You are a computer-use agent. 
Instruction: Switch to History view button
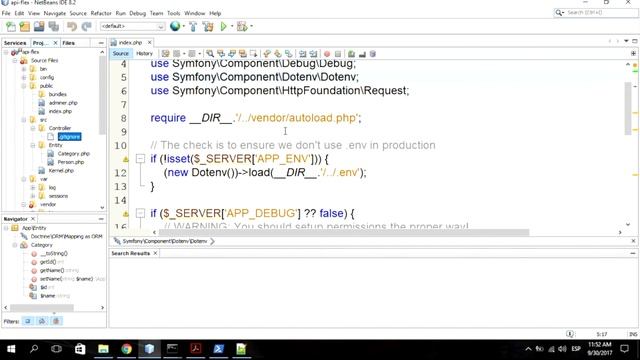point(144,53)
